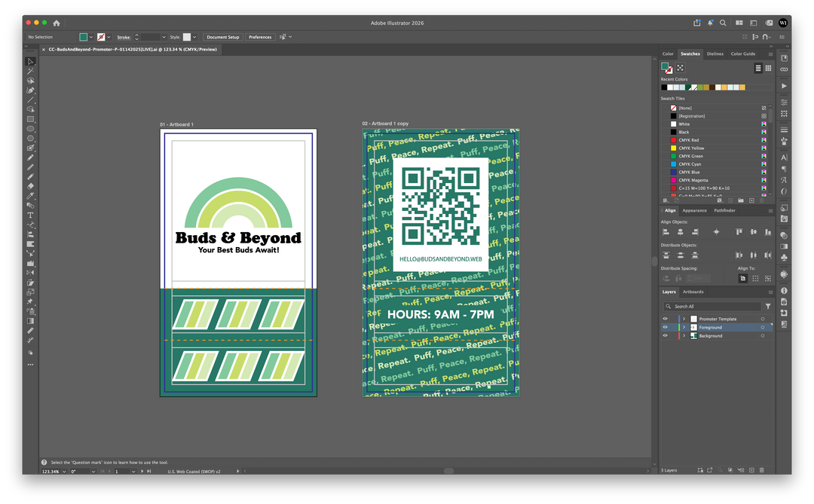Click the filter icon in the Layers panel
The height and width of the screenshot is (504, 814).
pyautogui.click(x=768, y=306)
